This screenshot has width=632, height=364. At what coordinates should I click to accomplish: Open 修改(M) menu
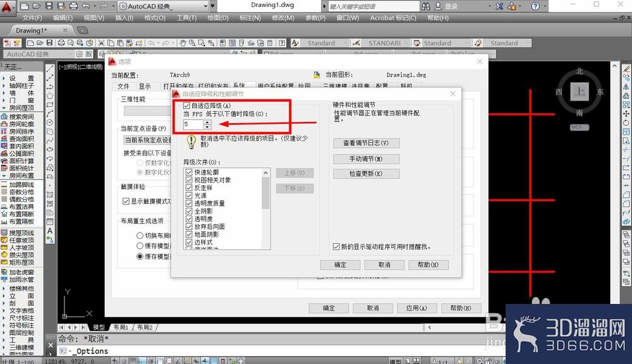(283, 18)
